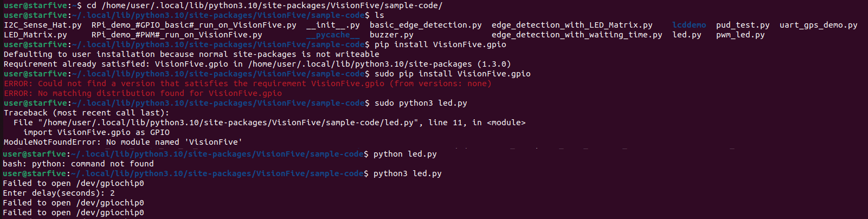Click the red "No matching distribution found" error line

pos(143,93)
